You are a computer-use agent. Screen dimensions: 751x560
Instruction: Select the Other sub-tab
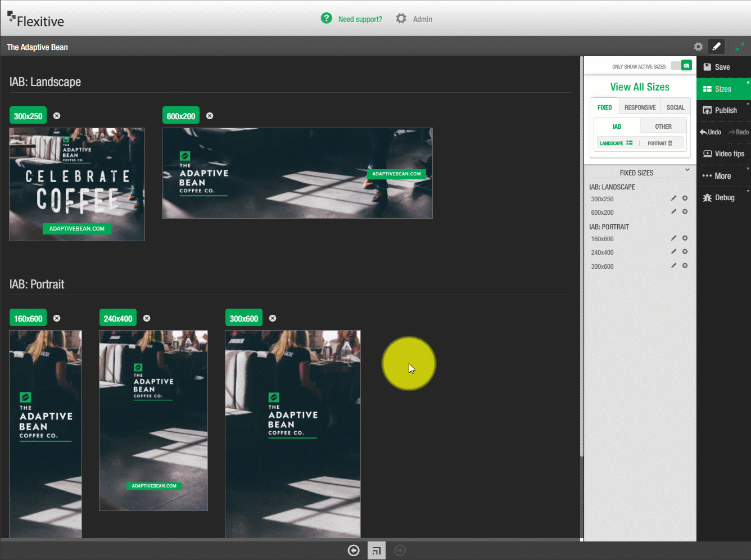coord(663,127)
